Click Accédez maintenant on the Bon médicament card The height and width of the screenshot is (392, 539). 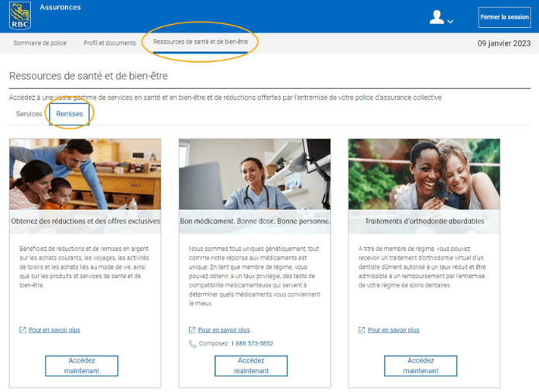pyautogui.click(x=251, y=366)
